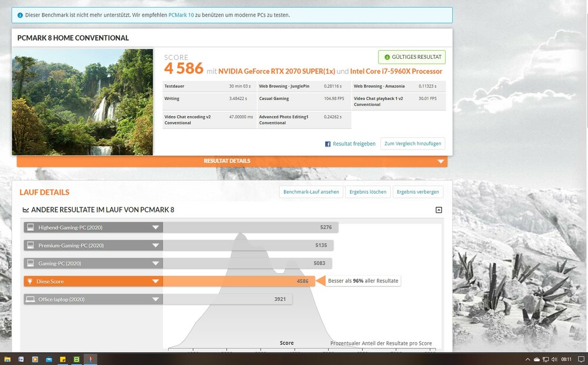Viewport: 588px width, 365px height.
Task: Open the PCMark 10 link
Action: point(181,15)
